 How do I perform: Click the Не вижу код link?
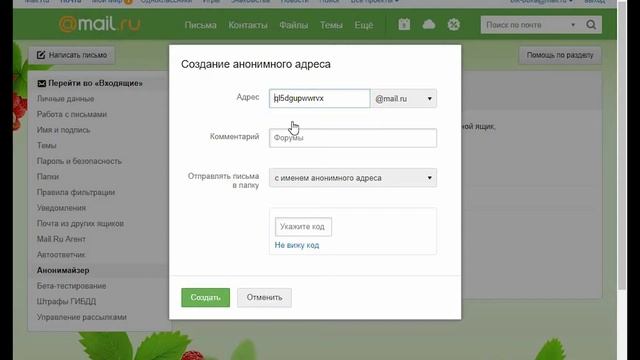coord(297,245)
